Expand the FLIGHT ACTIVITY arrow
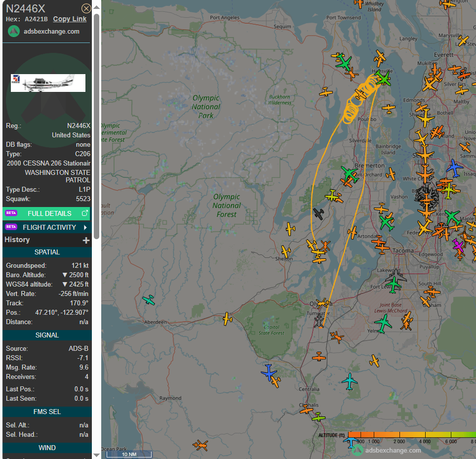The height and width of the screenshot is (459, 476). pyautogui.click(x=85, y=227)
